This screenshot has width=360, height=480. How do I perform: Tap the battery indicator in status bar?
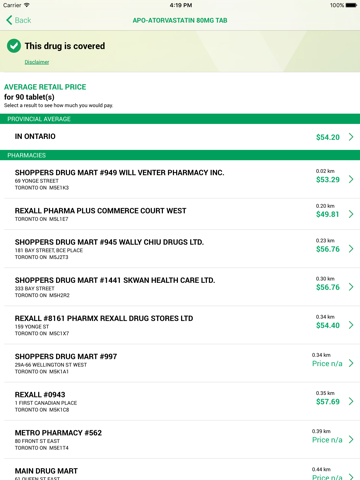(x=351, y=5)
